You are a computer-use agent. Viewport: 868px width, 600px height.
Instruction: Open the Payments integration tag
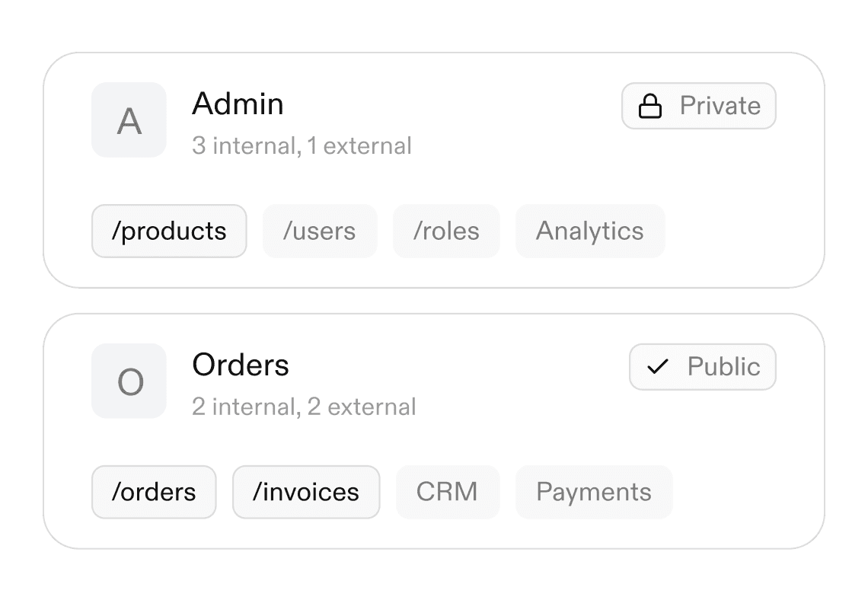click(594, 492)
